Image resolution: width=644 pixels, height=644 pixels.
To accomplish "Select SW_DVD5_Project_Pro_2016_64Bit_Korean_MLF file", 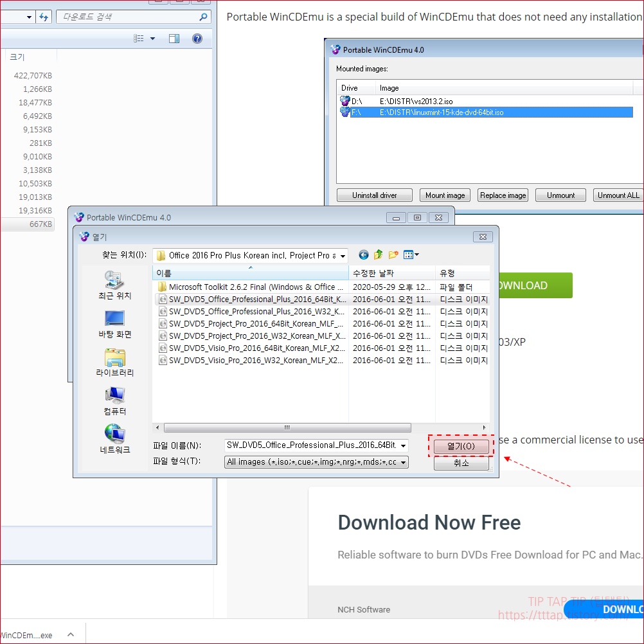I will [x=251, y=324].
